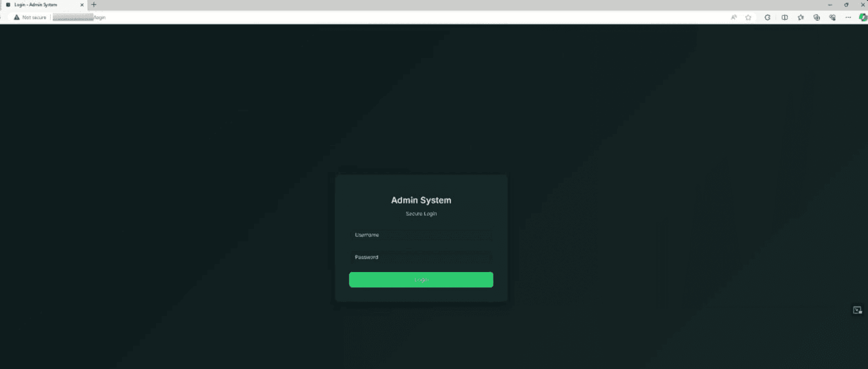This screenshot has height=369, width=868.
Task: Open Settings and more ellipsis menu
Action: point(848,17)
